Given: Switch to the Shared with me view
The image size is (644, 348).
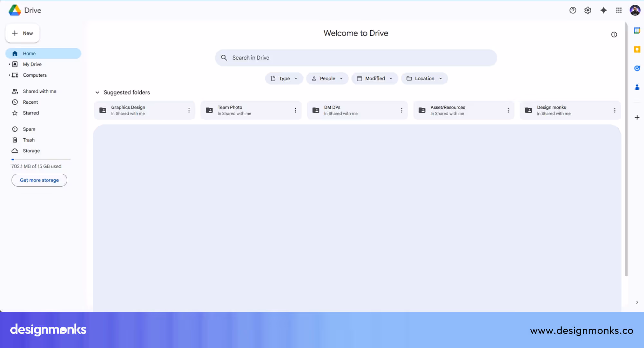Looking at the screenshot, I should 40,91.
